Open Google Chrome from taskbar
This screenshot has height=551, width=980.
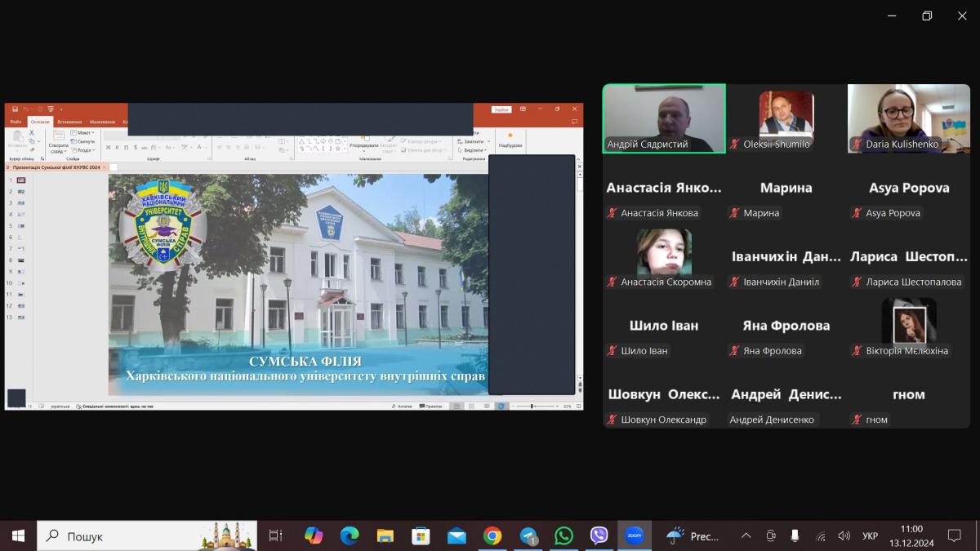point(492,535)
